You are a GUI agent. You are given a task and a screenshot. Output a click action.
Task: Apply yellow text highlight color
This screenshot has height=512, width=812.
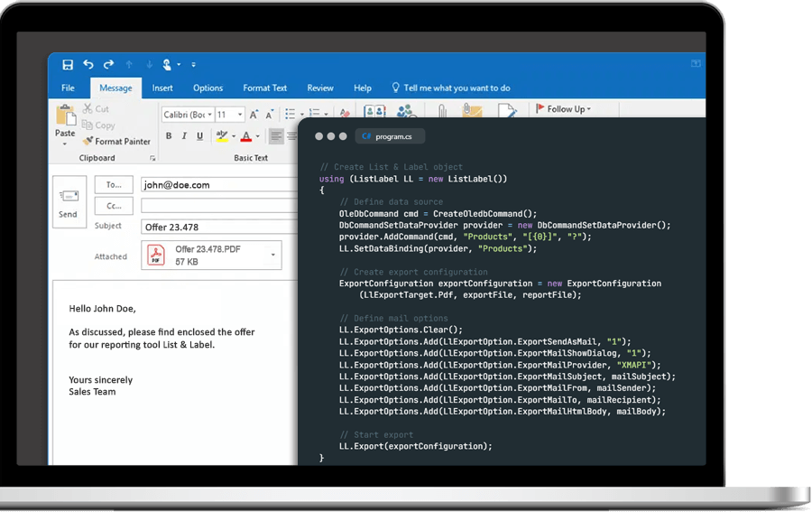tap(222, 136)
